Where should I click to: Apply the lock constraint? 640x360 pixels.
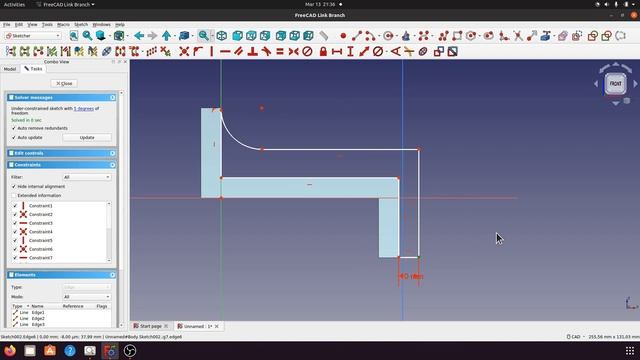[x=323, y=52]
